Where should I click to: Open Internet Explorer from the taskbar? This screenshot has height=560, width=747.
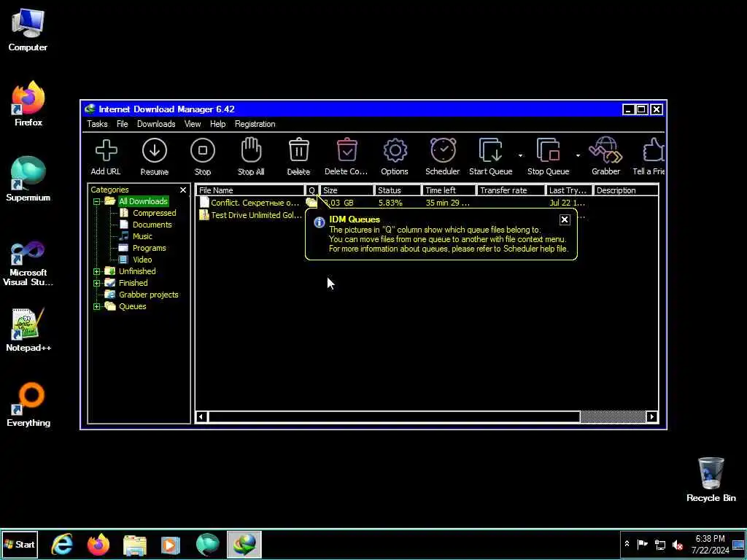(63, 544)
